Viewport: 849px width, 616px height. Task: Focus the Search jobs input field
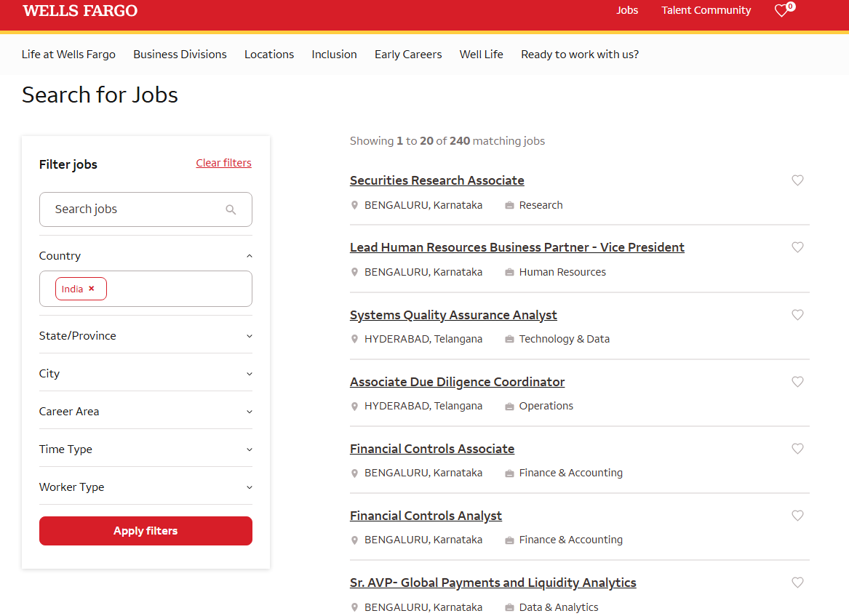[x=146, y=209]
